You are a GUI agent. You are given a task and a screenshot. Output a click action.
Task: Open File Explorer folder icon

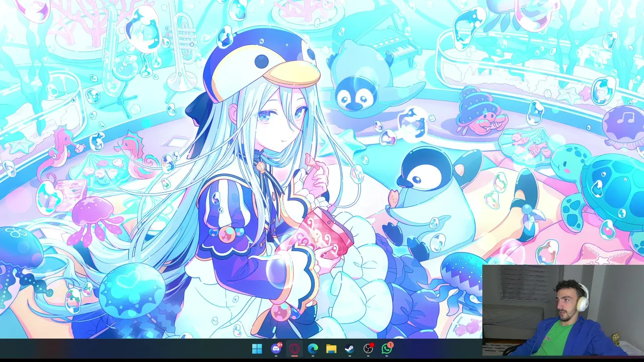point(331,348)
